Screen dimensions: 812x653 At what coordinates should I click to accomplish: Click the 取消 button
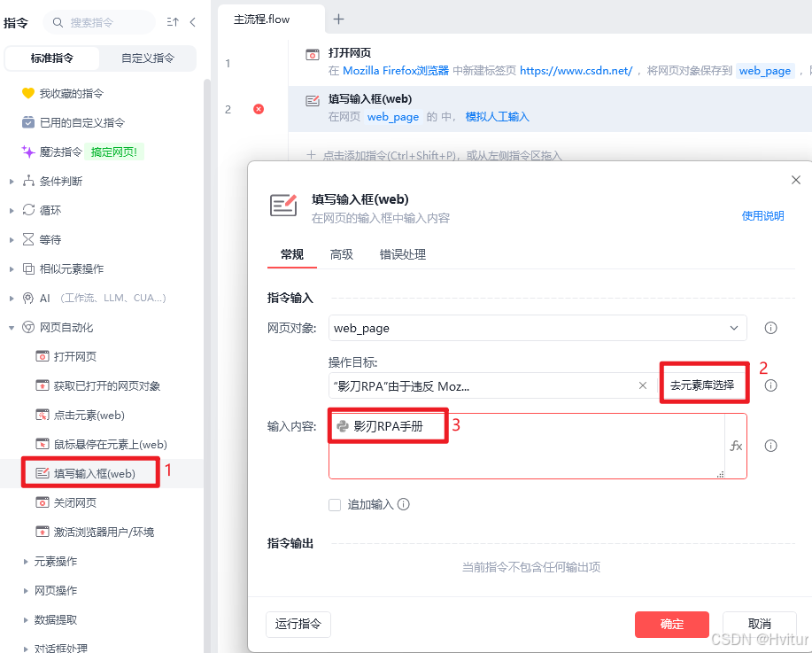759,624
